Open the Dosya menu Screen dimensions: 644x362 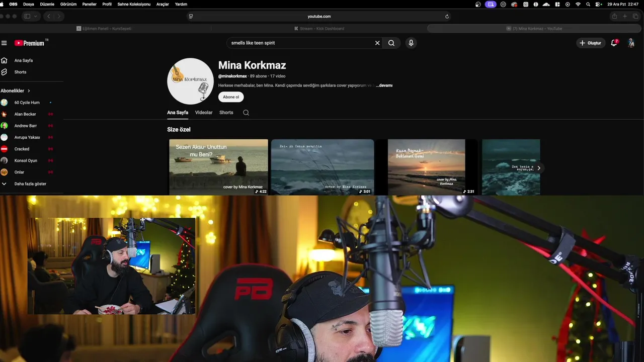(x=29, y=4)
